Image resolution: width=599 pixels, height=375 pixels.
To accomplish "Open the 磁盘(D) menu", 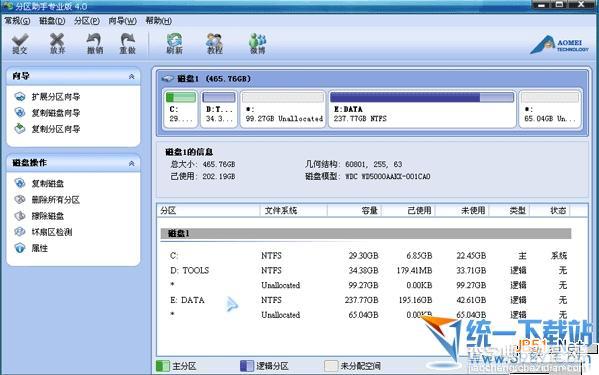I will point(52,21).
